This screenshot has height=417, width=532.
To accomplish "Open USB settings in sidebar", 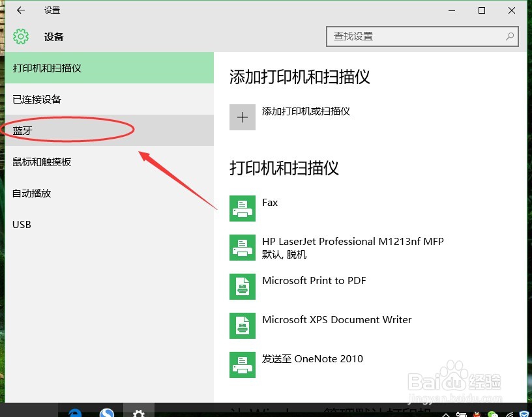I will point(110,224).
